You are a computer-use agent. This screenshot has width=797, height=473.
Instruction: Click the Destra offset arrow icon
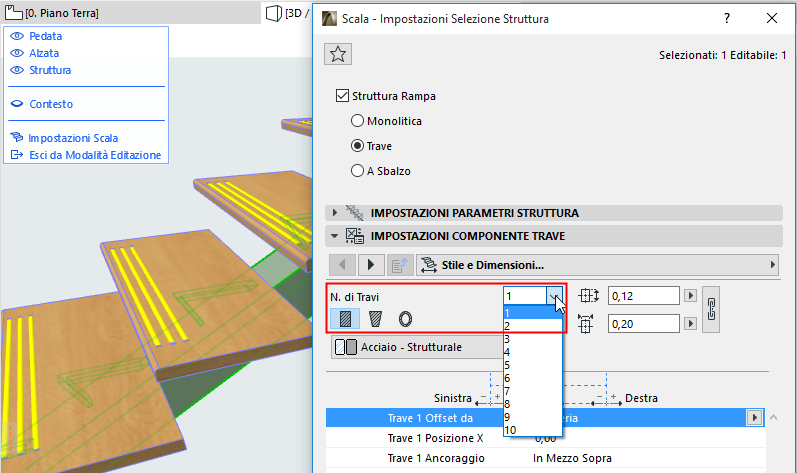(607, 400)
